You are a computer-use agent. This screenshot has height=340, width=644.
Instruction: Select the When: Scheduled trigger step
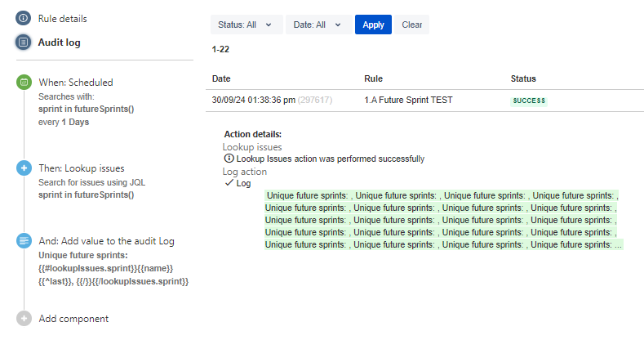(76, 82)
